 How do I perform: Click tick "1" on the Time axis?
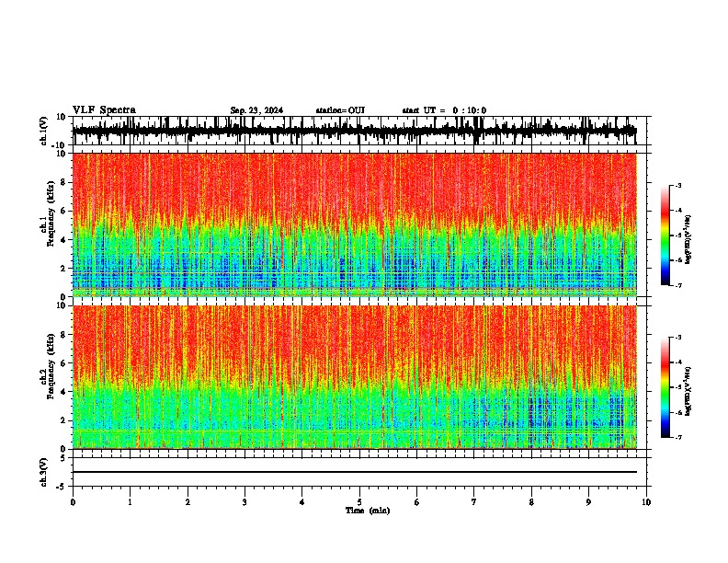[x=130, y=502]
